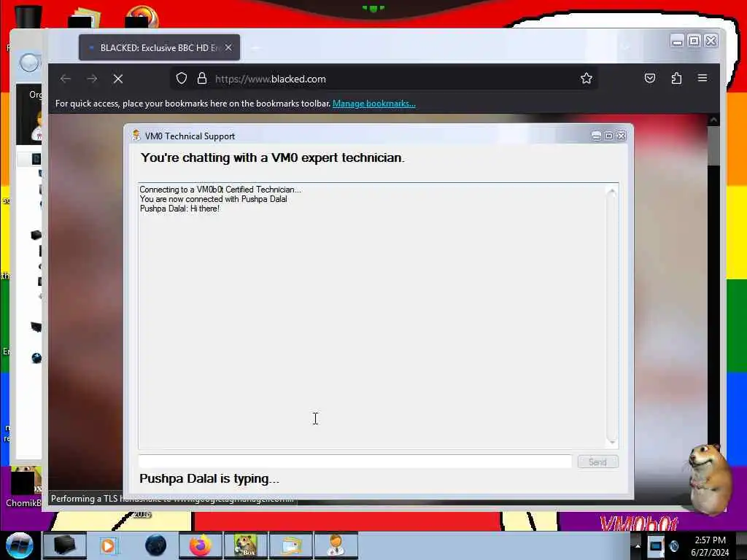Click the monitor icon in system tray
This screenshot has width=747, height=560.
pos(656,545)
